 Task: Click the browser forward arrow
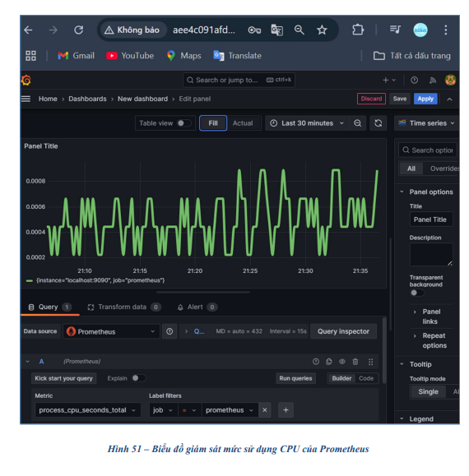(x=53, y=30)
